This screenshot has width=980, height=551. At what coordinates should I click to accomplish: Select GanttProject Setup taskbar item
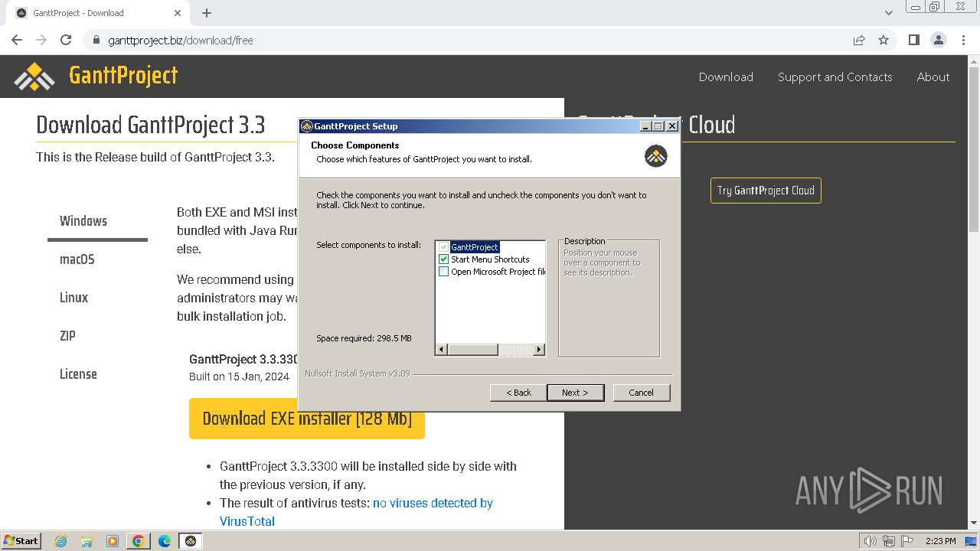191,541
